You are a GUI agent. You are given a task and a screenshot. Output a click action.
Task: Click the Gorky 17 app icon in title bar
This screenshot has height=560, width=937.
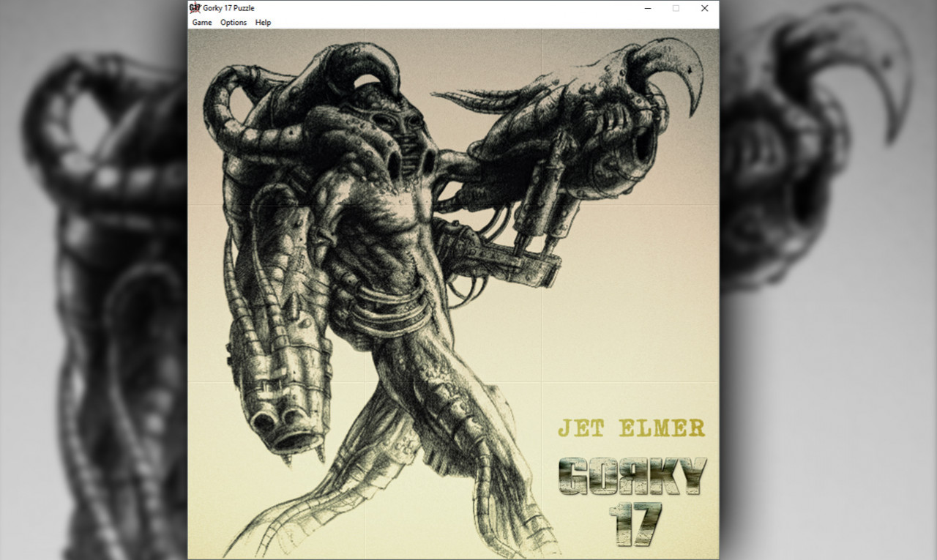coord(195,8)
